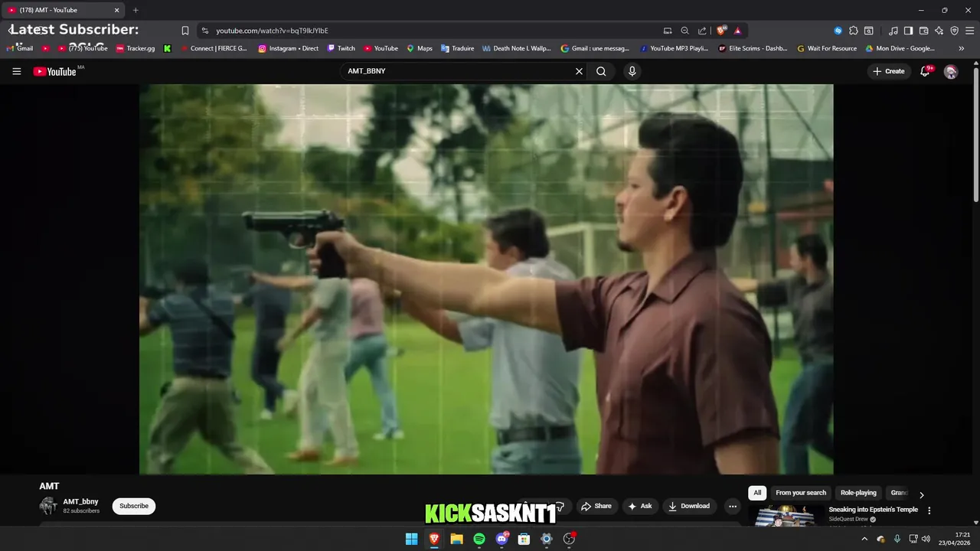
Task: Select the Role-playing chip
Action: (x=858, y=493)
